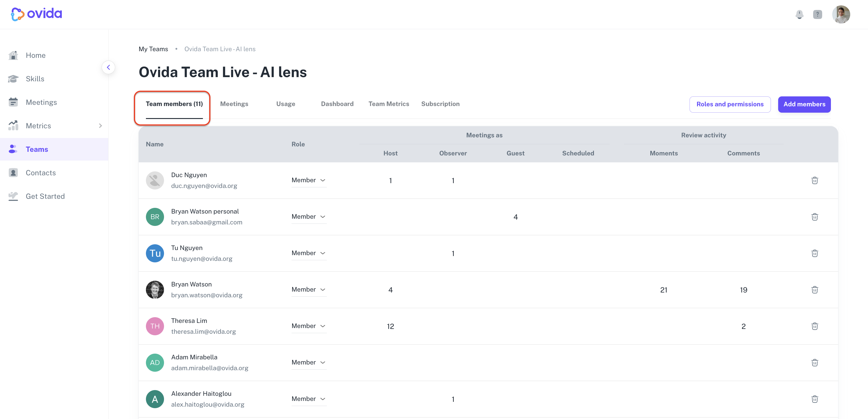Switch to the Meetings tab
Screen dimensions: 868x419
click(234, 104)
